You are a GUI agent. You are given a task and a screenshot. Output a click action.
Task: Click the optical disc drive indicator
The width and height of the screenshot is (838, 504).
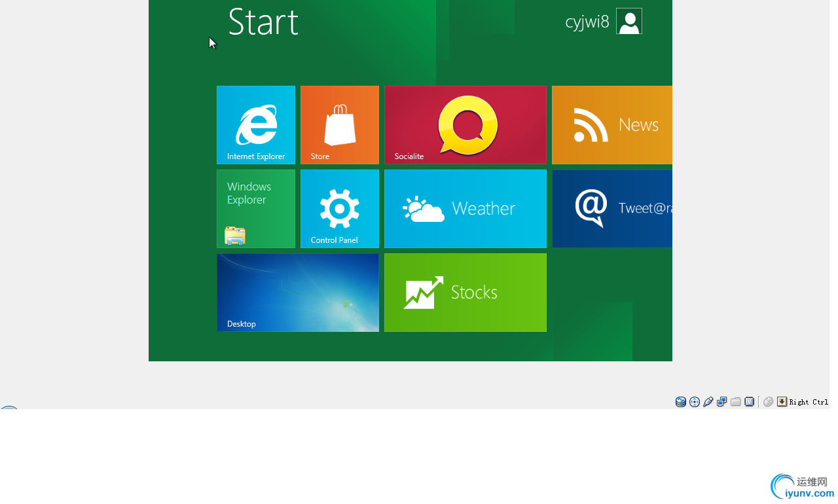pos(695,402)
